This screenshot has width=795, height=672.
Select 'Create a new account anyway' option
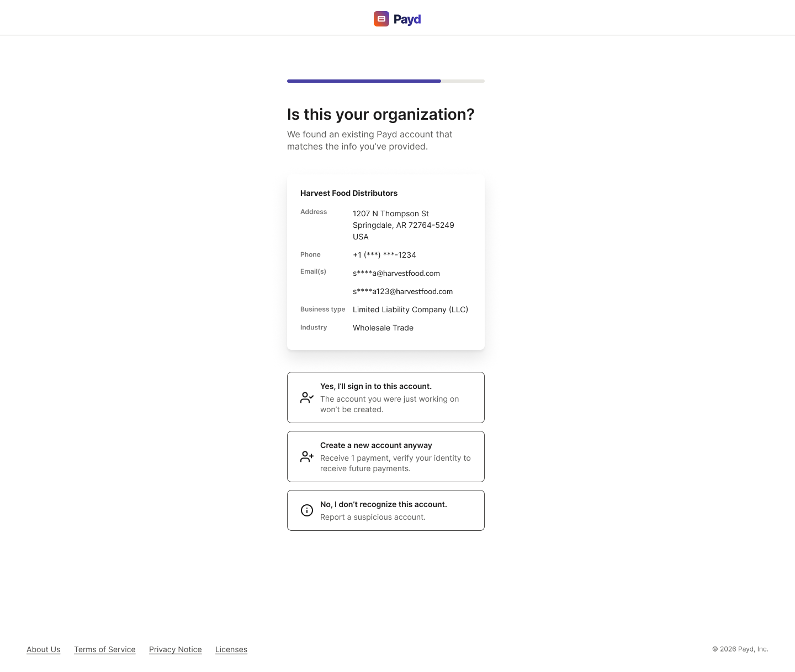click(x=386, y=456)
